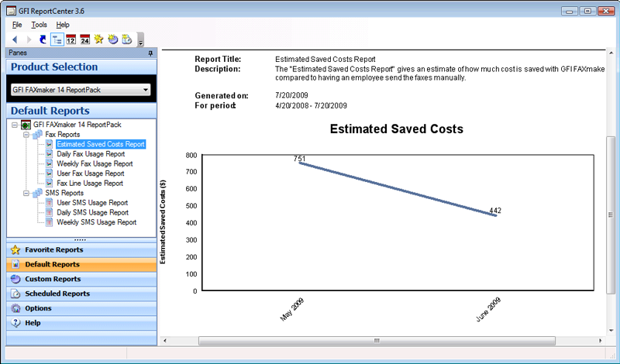Open the GFI FAXmaker 14 ReportPack dropdown
Viewport: 620px width, 364px height.
(81, 90)
